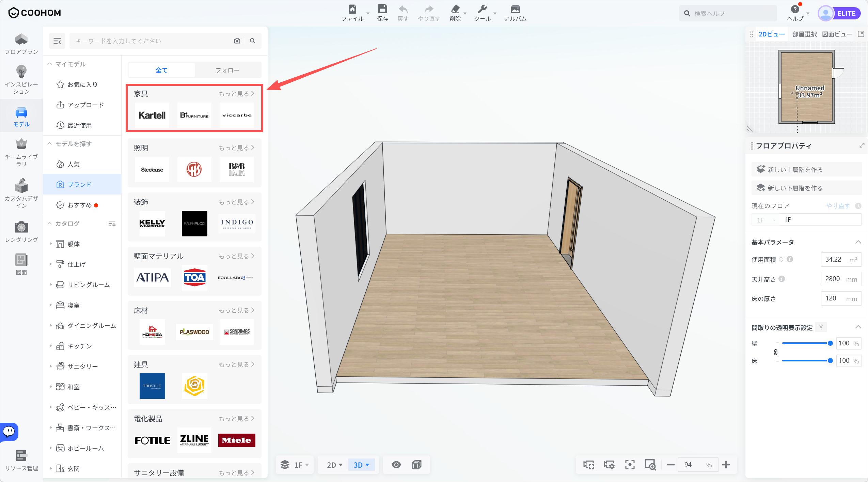Click the 戻す (Undo) toolbar icon
868x482 pixels.
(x=403, y=13)
